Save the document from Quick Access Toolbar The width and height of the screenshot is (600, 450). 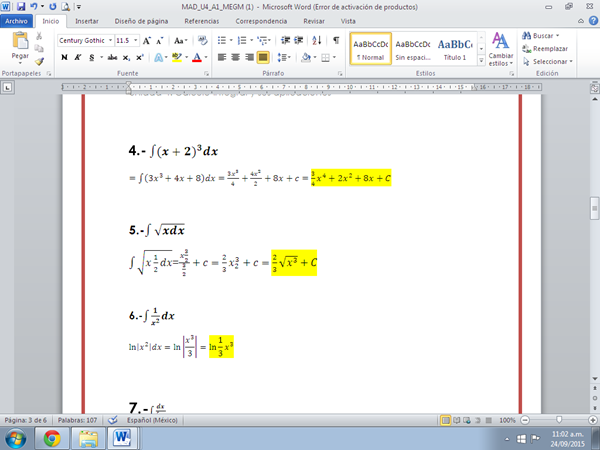21,7
